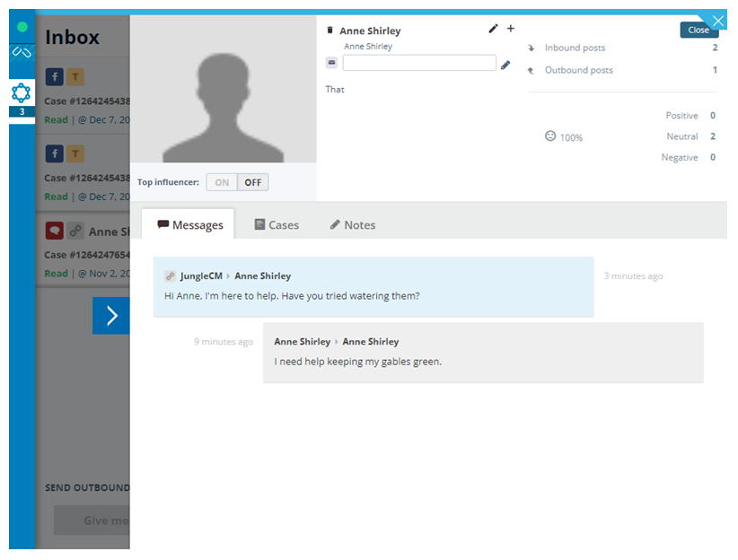
Task: Click the Close button
Action: (x=698, y=31)
